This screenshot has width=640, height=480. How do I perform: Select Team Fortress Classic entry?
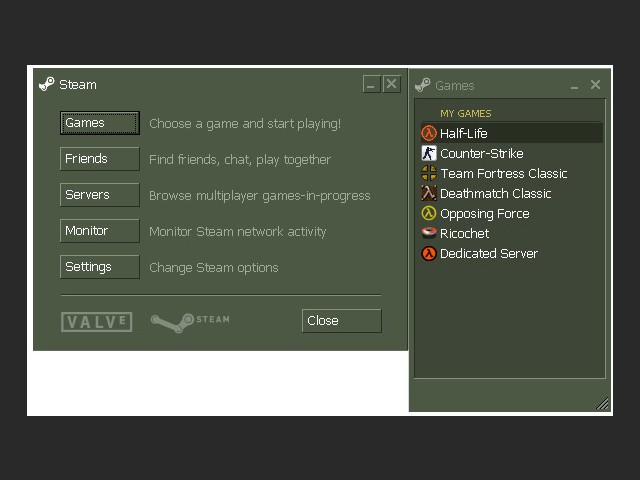(x=511, y=173)
